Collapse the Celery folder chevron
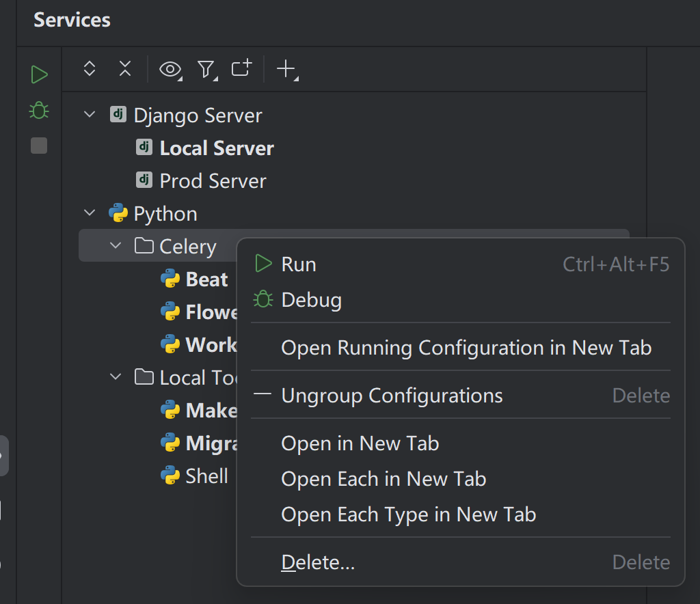Viewport: 700px width, 604px height. click(x=116, y=245)
